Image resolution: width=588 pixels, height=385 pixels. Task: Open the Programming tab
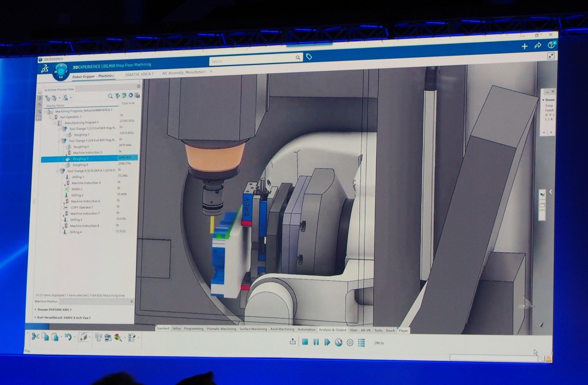(194, 329)
